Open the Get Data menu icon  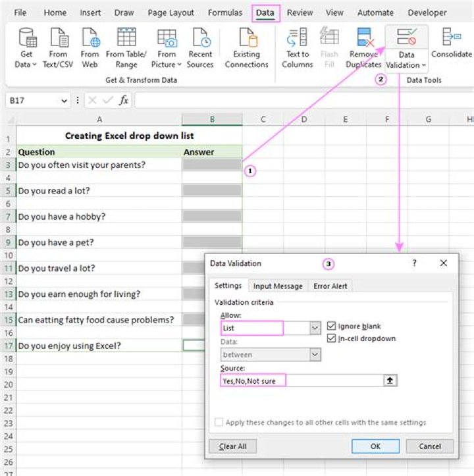click(26, 38)
